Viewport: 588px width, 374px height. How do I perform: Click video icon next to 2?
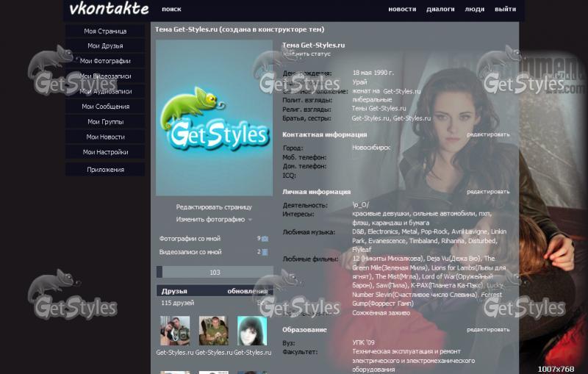(x=265, y=252)
